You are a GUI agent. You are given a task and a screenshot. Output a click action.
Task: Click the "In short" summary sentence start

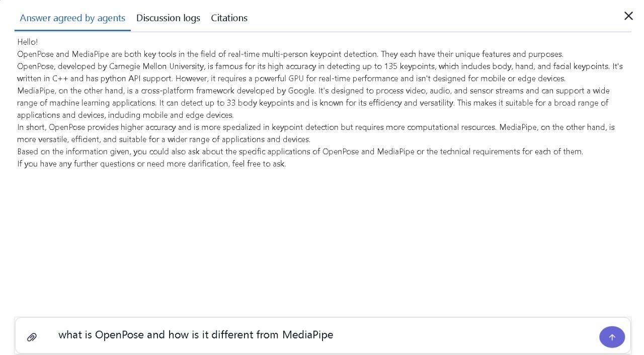click(x=31, y=127)
